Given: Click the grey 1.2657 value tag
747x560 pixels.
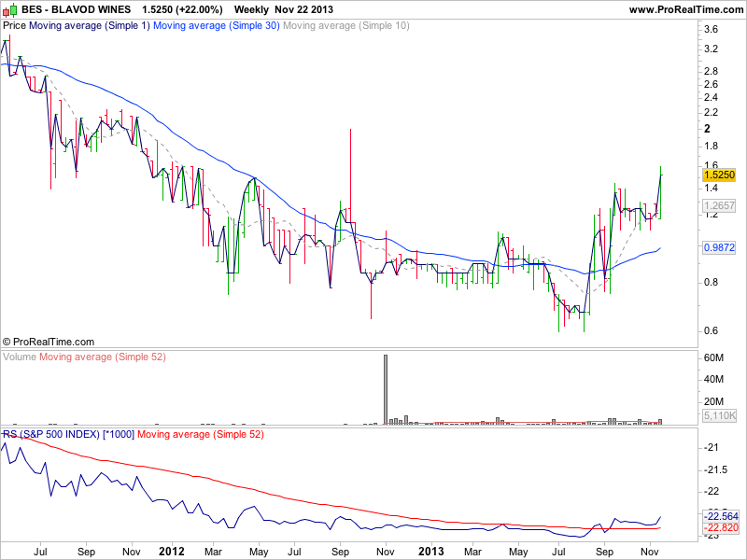Looking at the screenshot, I should (719, 205).
